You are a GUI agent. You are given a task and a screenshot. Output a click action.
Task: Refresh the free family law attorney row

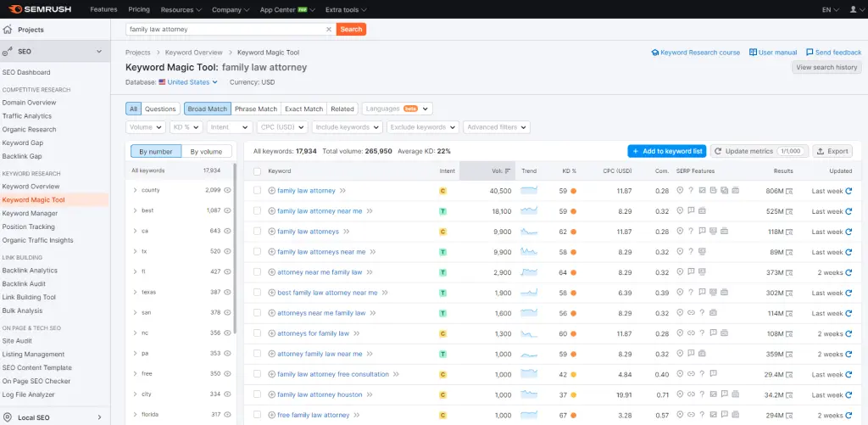point(848,416)
